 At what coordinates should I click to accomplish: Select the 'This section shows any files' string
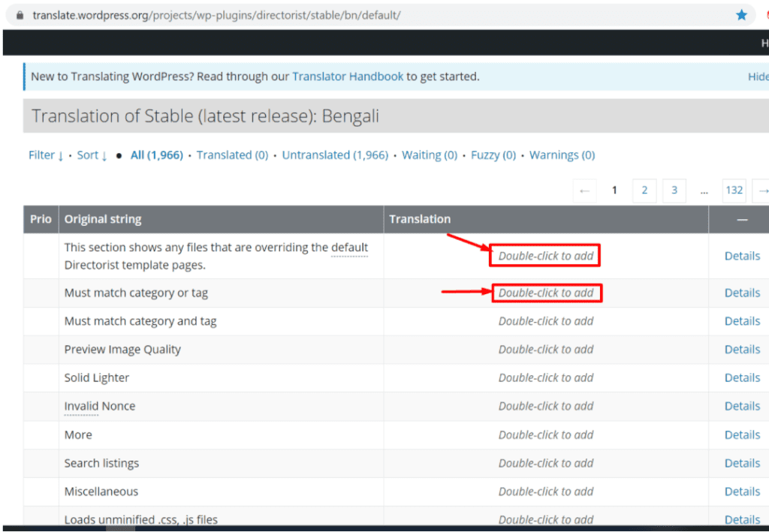click(216, 256)
